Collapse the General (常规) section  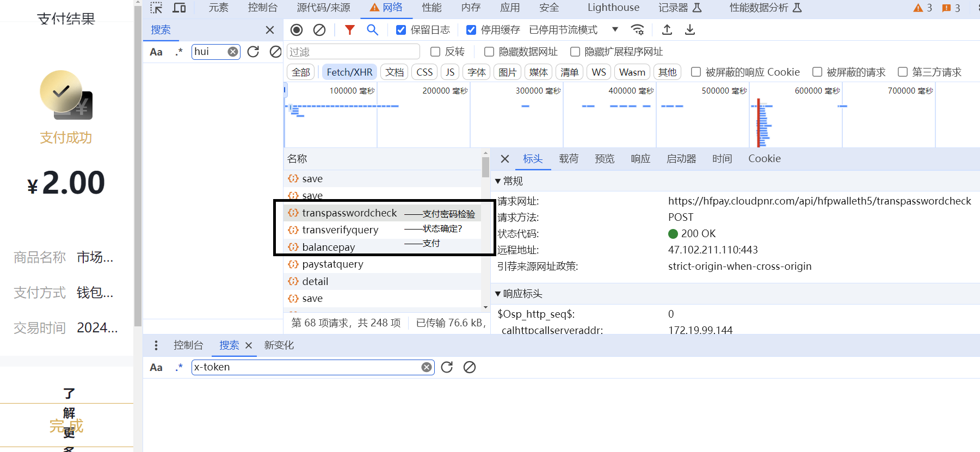(x=498, y=181)
